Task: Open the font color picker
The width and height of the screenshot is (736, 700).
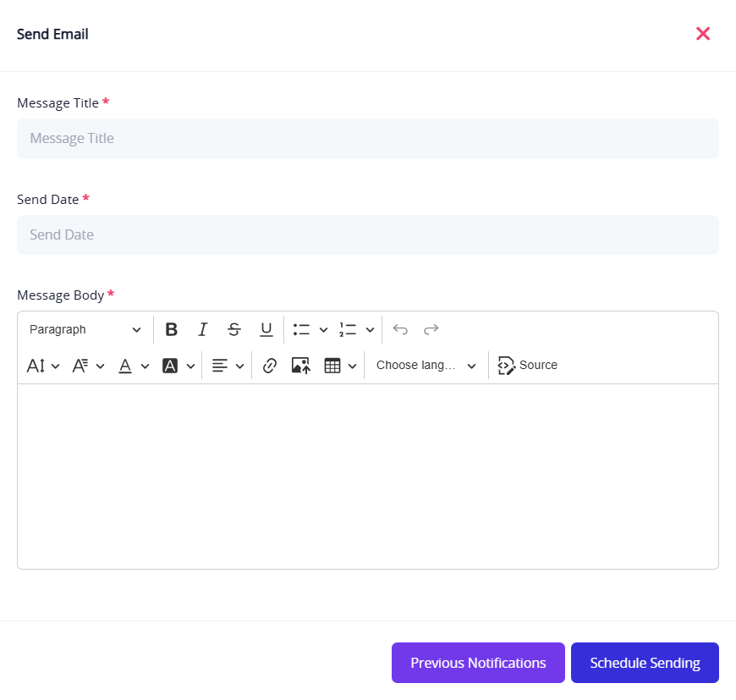Action: click(133, 366)
